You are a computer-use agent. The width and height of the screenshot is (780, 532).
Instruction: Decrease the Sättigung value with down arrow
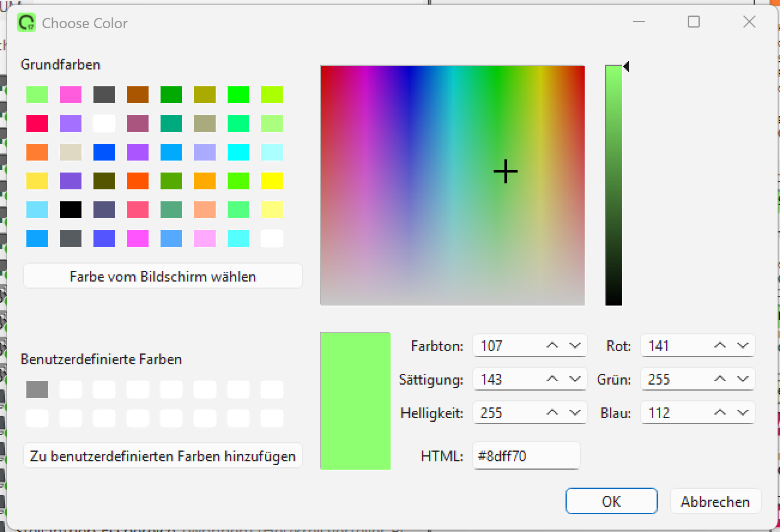point(575,379)
